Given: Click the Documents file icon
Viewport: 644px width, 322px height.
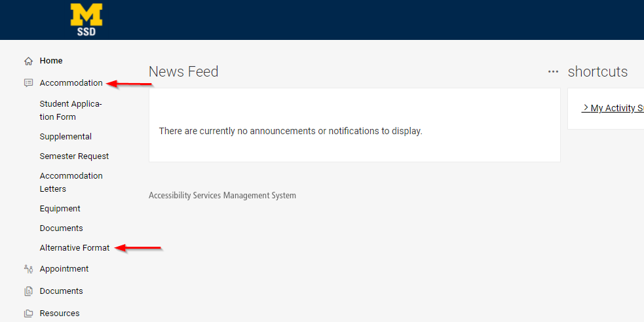Looking at the screenshot, I should click(28, 291).
